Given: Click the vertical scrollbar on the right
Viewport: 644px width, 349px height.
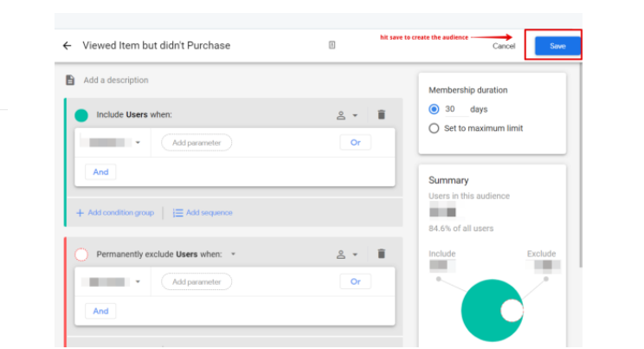Looking at the screenshot, I should click(x=580, y=165).
